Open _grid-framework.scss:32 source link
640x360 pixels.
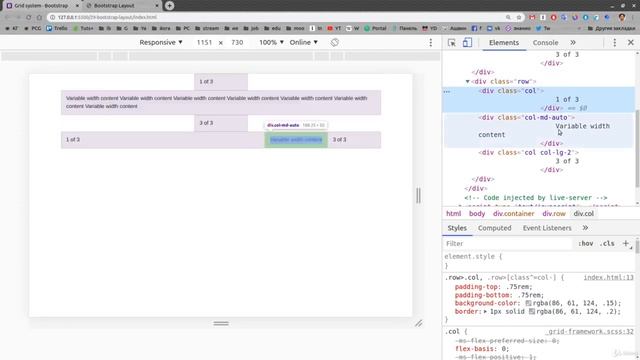[x=590, y=331]
